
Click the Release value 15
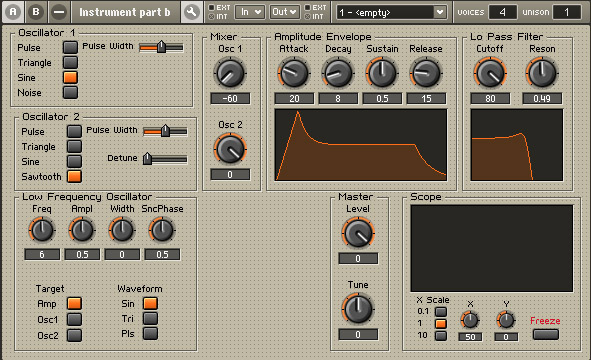click(x=426, y=99)
